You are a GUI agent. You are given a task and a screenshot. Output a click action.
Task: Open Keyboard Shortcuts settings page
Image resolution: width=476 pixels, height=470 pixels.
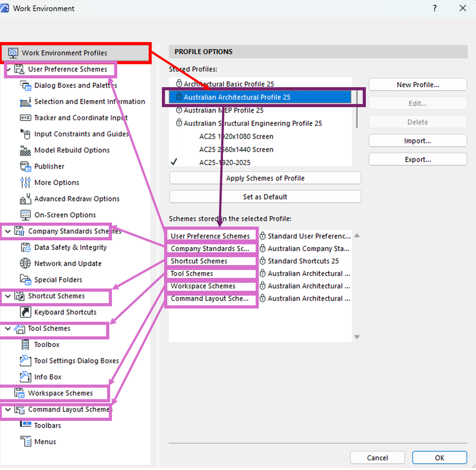(65, 312)
